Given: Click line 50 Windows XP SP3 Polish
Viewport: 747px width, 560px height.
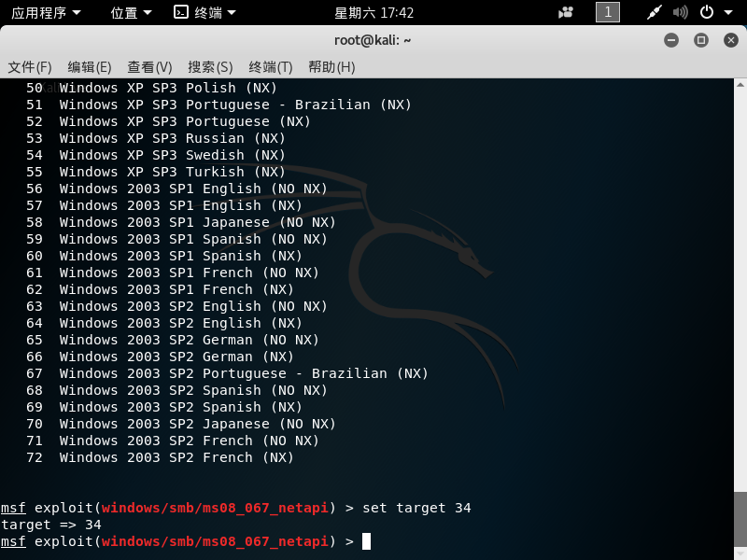Looking at the screenshot, I should coord(151,88).
